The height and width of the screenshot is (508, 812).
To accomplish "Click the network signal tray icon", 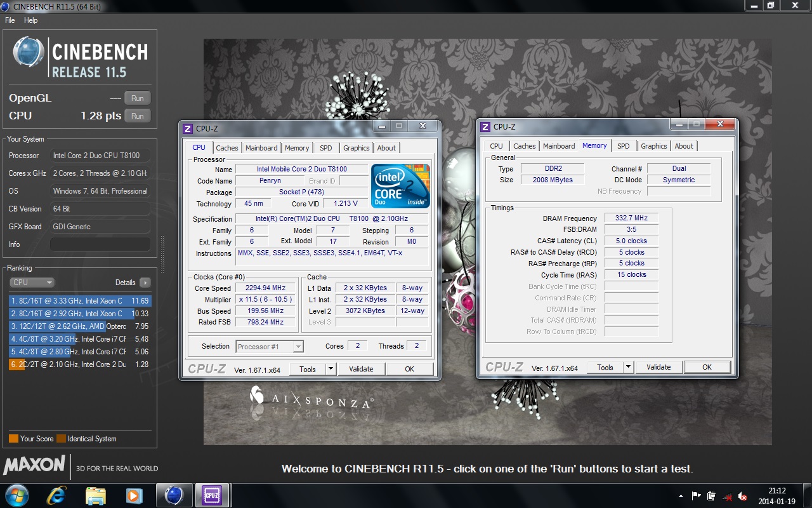I will click(x=727, y=496).
